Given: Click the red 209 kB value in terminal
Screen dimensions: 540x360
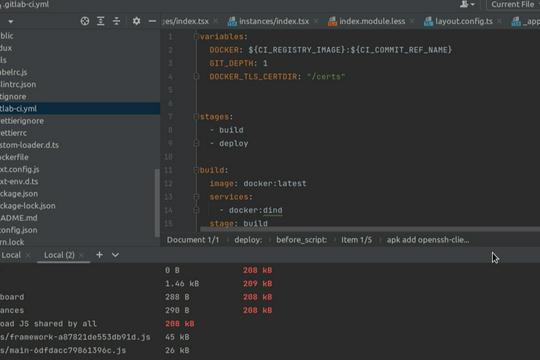Looking at the screenshot, I should click(x=258, y=284).
